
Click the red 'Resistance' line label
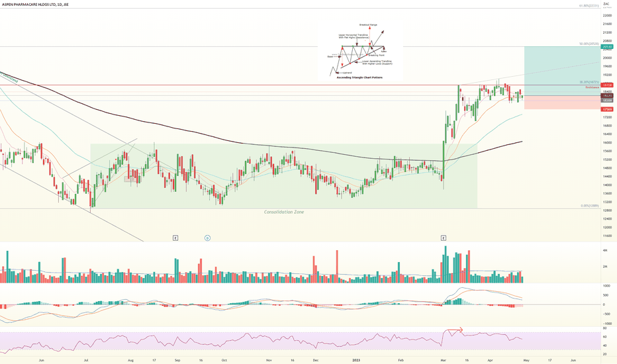[x=593, y=87]
